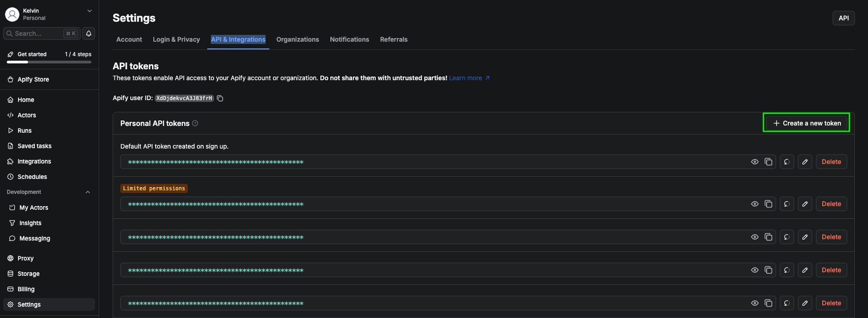
Task: Open My Actors under Development
Action: (x=49, y=207)
